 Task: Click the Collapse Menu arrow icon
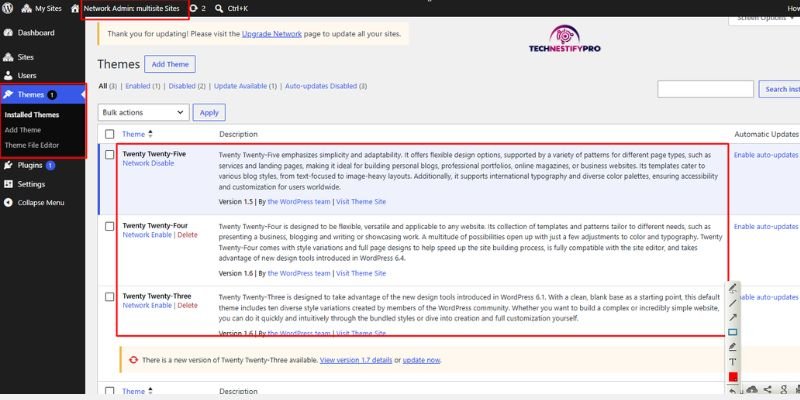pos(8,203)
